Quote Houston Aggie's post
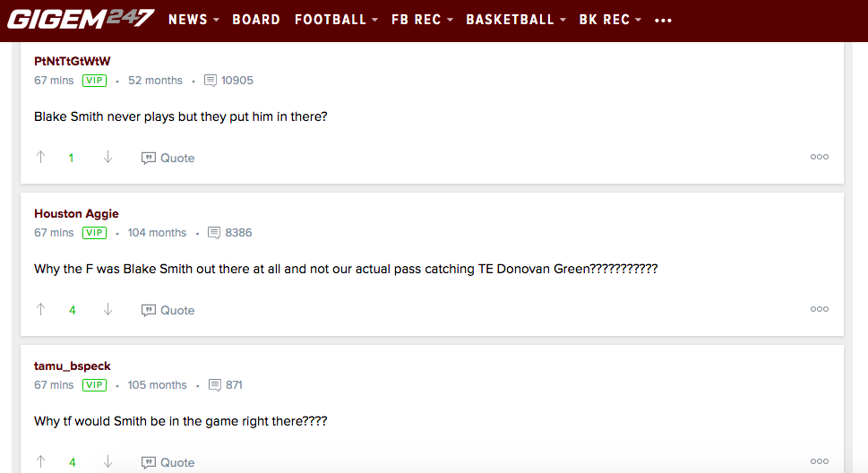 (x=168, y=310)
